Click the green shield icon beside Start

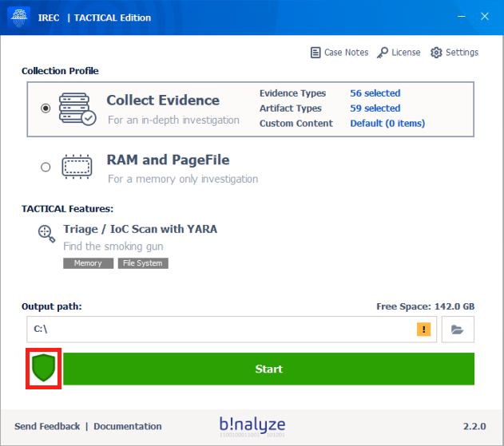pyautogui.click(x=44, y=369)
